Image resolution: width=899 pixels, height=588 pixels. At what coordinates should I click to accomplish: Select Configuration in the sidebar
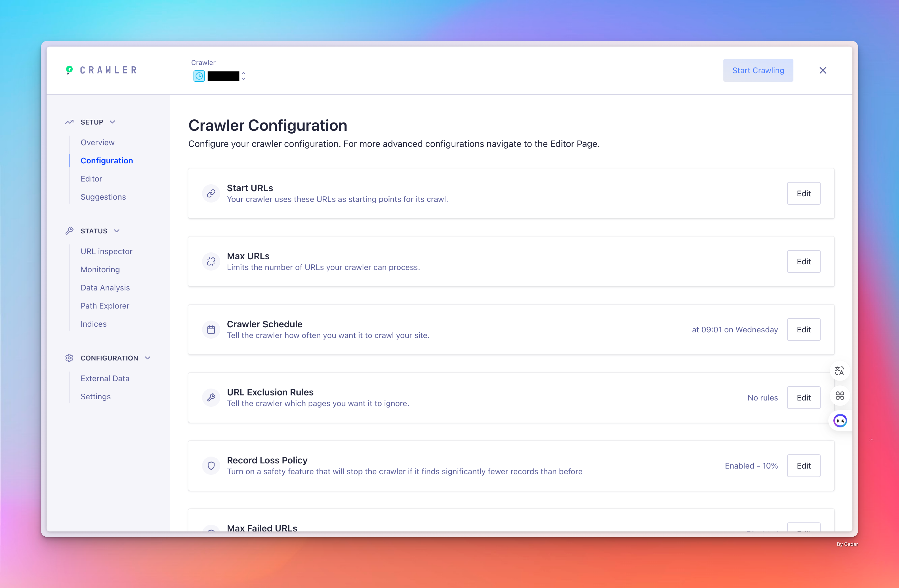106,160
